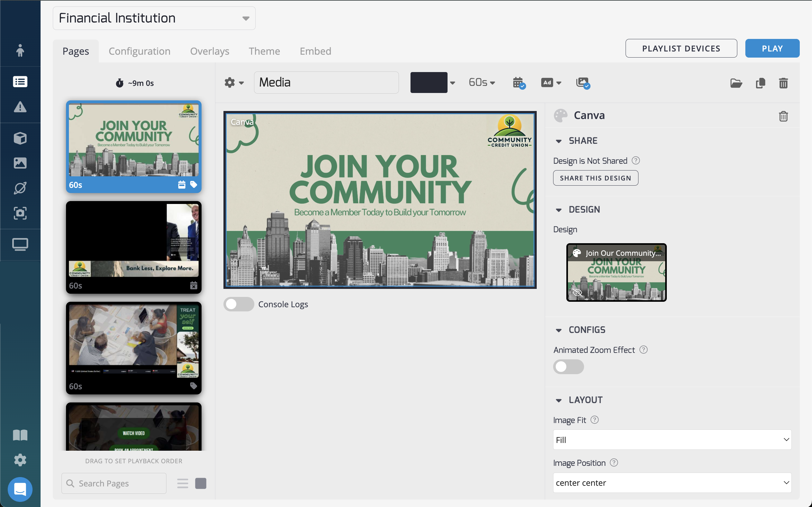Turn on Animated Zoom Effect
812x507 pixels.
click(568, 367)
